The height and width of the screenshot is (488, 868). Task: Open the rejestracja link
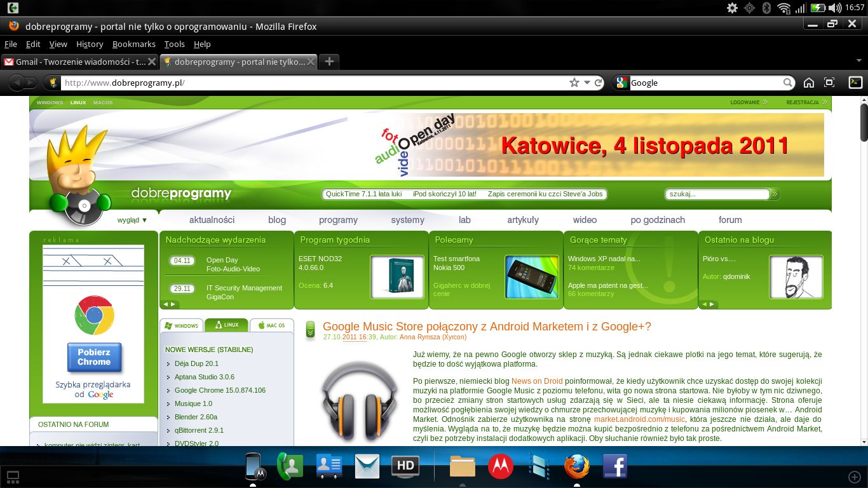pyautogui.click(x=807, y=102)
